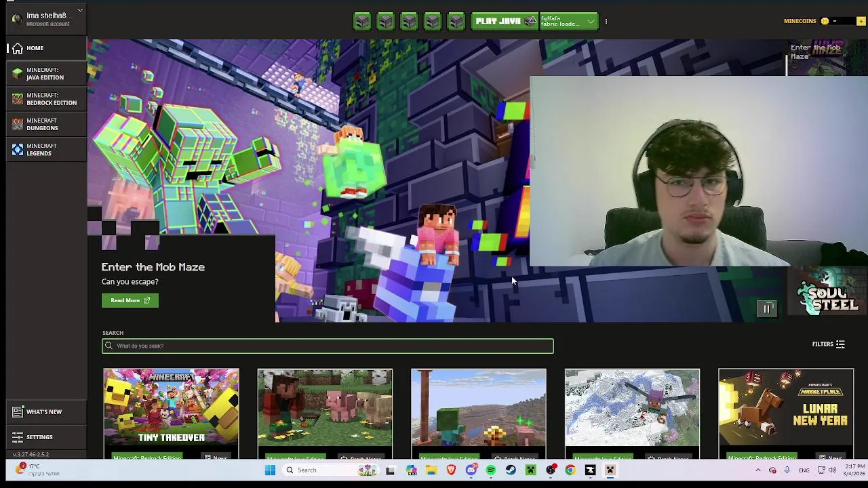Click the Enter the Mob Maze heading
Screen dimensions: 868x488
tap(153, 267)
